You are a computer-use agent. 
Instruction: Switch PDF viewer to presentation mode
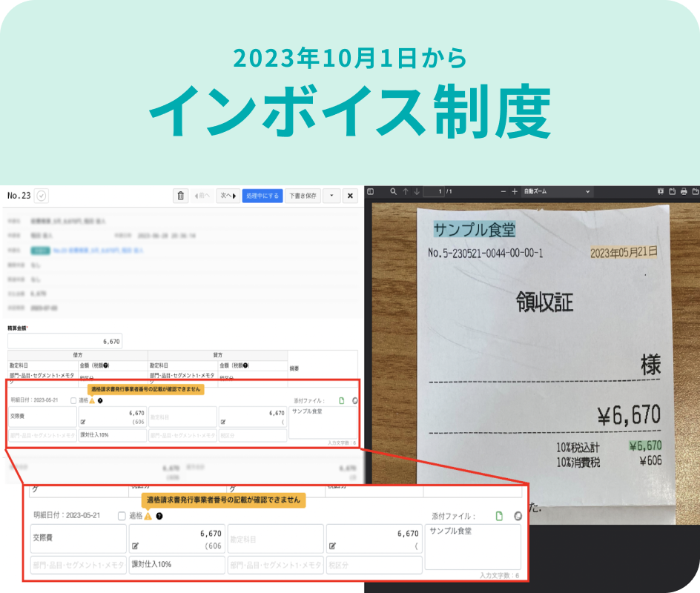660,192
